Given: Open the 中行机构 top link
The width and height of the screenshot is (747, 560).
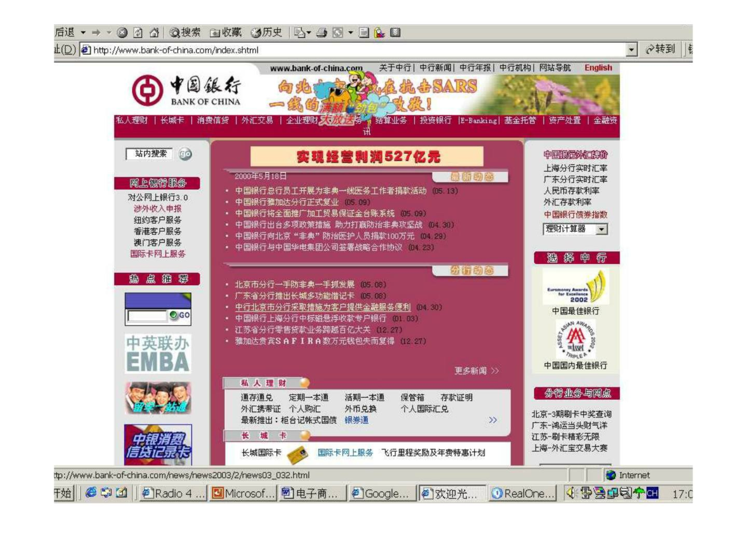Looking at the screenshot, I should click(x=515, y=68).
